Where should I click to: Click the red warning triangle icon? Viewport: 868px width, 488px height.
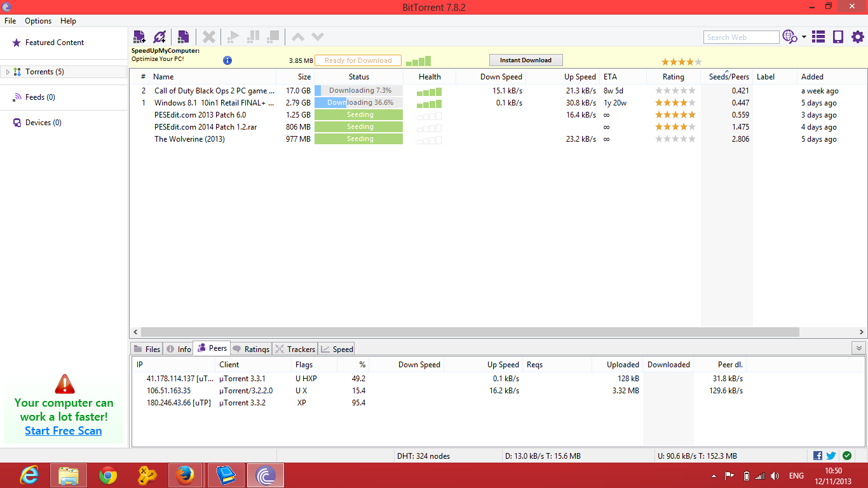(x=65, y=384)
